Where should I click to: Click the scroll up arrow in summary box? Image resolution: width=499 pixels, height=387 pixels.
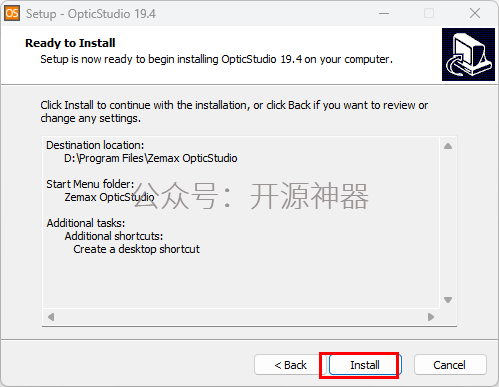(x=448, y=146)
